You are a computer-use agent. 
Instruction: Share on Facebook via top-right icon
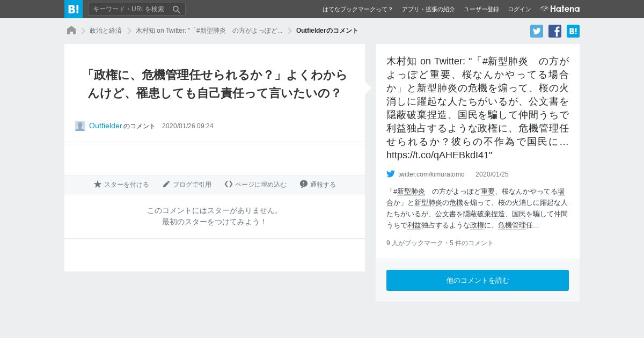coord(555,31)
